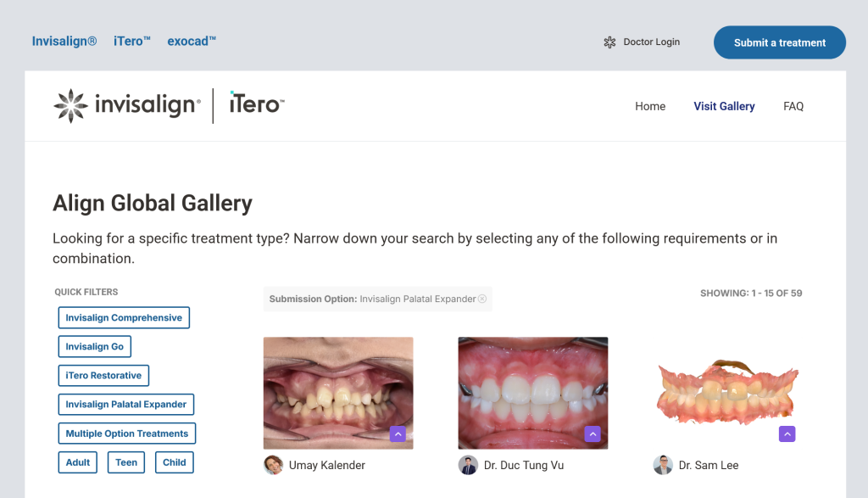868x498 pixels.
Task: Click the Doctor Login snowflake icon
Action: coord(609,42)
